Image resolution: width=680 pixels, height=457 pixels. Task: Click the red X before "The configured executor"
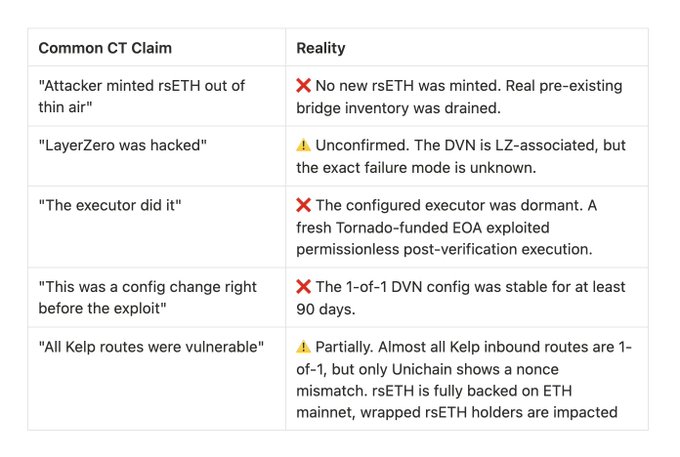304,204
